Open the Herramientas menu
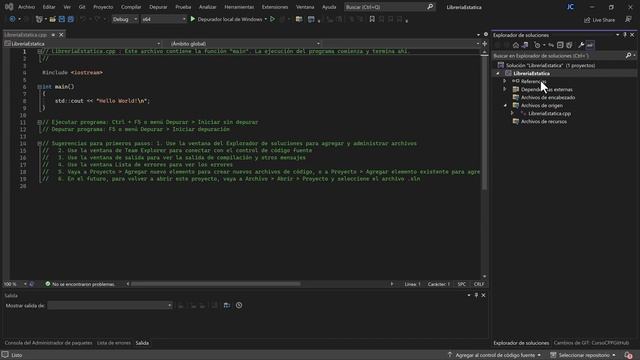Image resolution: width=640 pixels, height=360 pixels. click(x=239, y=7)
